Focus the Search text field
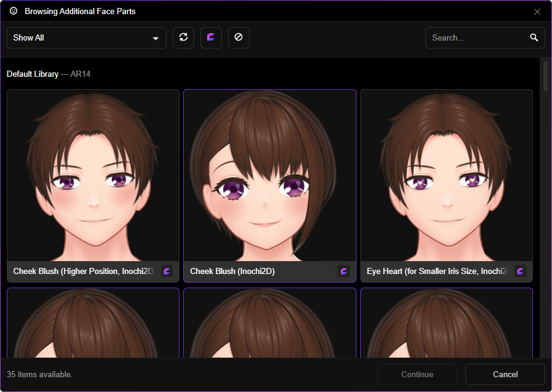This screenshot has height=392, width=552. [479, 37]
